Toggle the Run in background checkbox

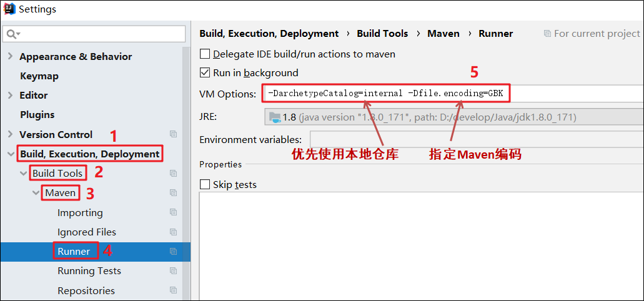(x=205, y=73)
